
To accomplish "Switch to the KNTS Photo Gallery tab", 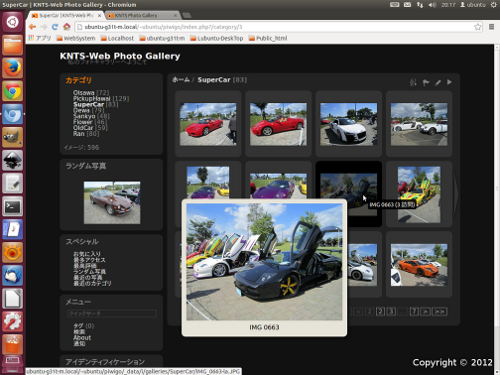I will click(x=143, y=15).
